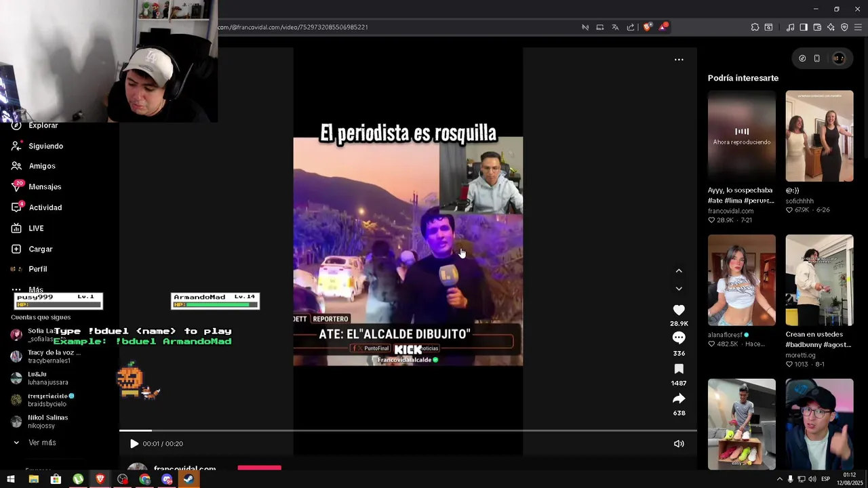The width and height of the screenshot is (868, 488).
Task: Click the francovidal.com author link under Ayyy, lo sospechaba
Action: (x=731, y=211)
